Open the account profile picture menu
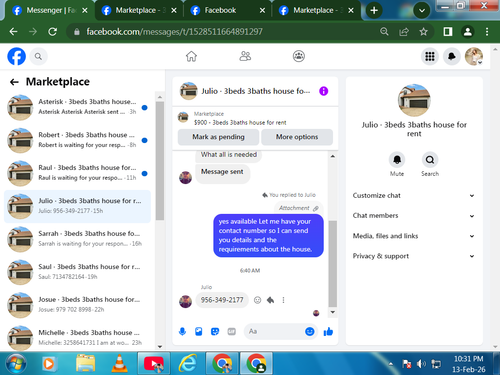Screen dimensions: 500x375 coord(474,56)
